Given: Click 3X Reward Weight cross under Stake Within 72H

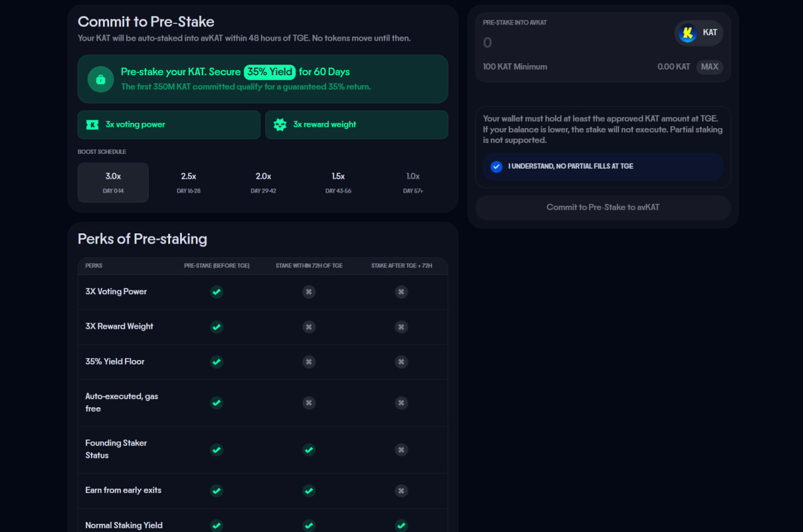Looking at the screenshot, I should [309, 327].
